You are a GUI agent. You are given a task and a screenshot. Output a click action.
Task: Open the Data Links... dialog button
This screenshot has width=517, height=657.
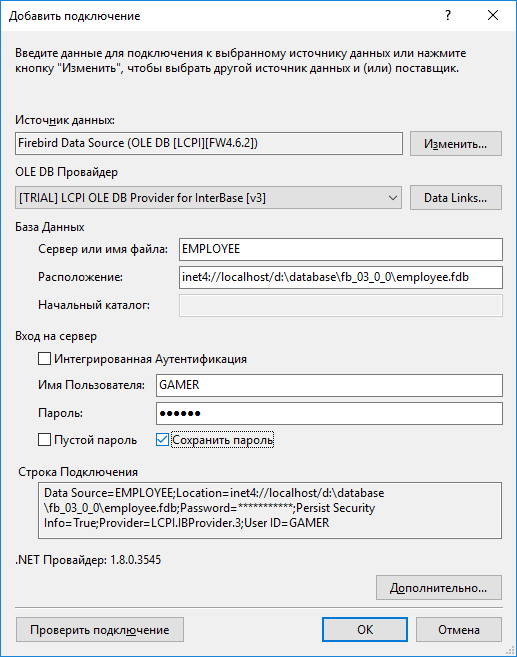pyautogui.click(x=456, y=198)
